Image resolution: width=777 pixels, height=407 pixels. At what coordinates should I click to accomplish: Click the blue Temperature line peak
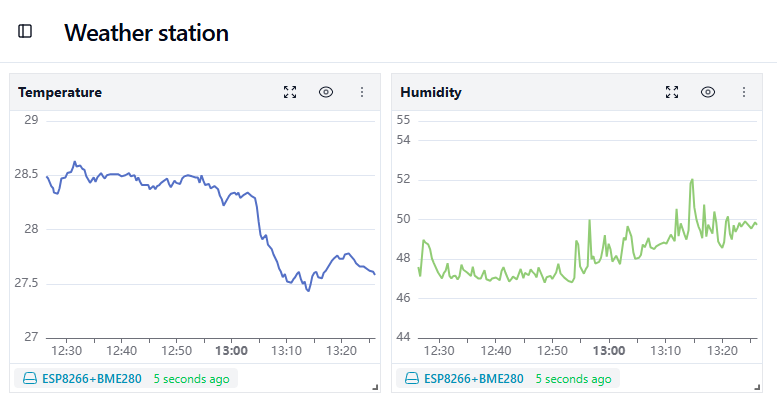(75, 162)
